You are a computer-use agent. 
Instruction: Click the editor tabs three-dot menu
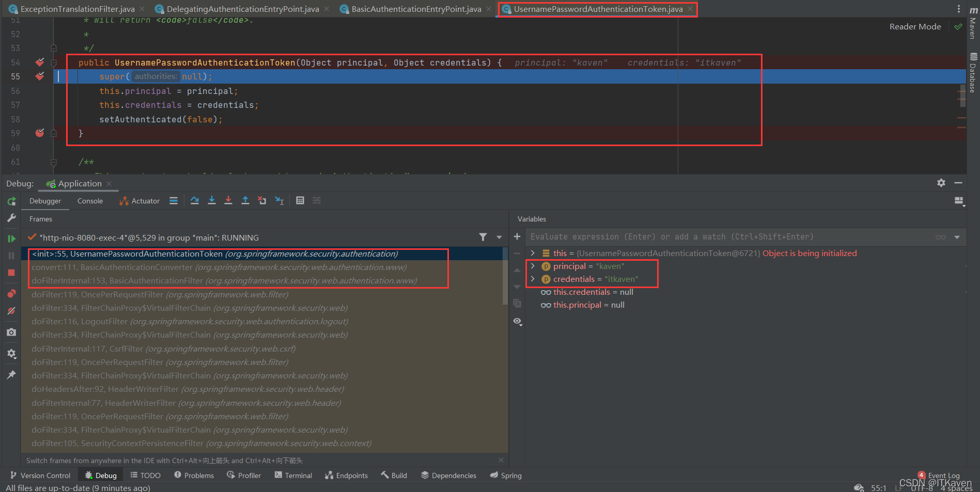click(958, 9)
